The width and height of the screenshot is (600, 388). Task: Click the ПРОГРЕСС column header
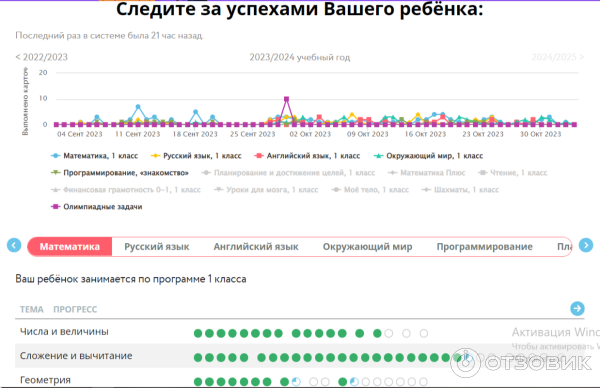click(75, 309)
